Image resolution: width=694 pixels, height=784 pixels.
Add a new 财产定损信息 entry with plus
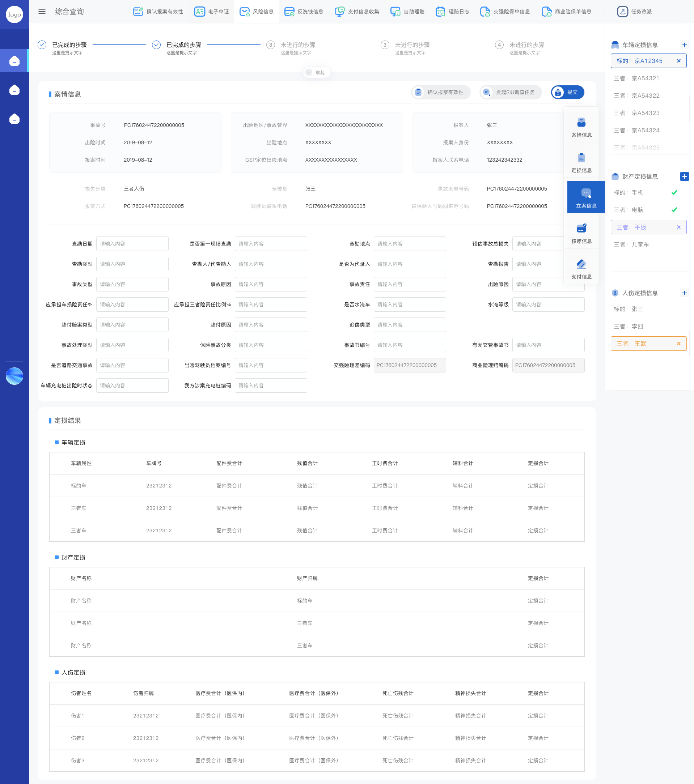pyautogui.click(x=684, y=176)
